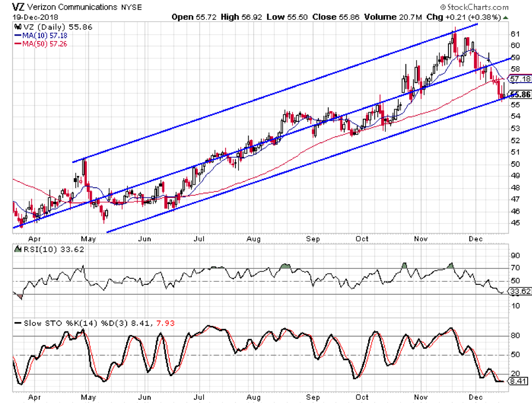Click the 59 price axis label
This screenshot has height=403, width=532.
(515, 57)
